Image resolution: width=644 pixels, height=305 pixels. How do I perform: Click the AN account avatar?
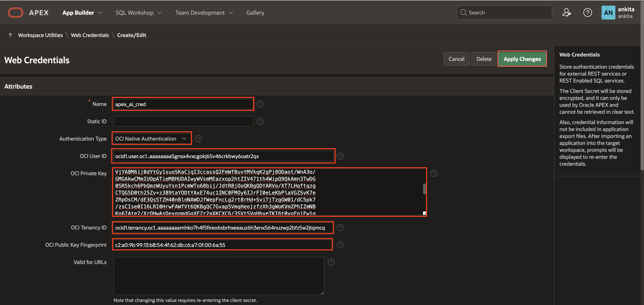pos(608,13)
